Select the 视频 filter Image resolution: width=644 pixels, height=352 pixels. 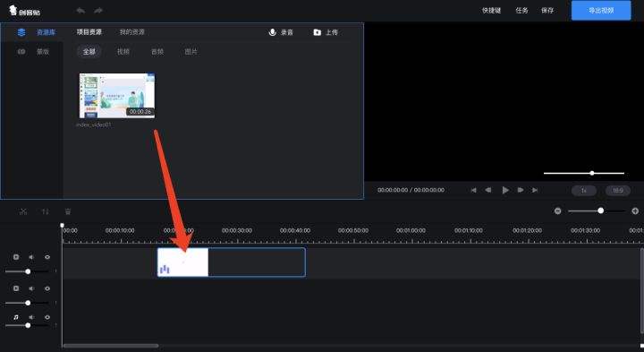[123, 51]
